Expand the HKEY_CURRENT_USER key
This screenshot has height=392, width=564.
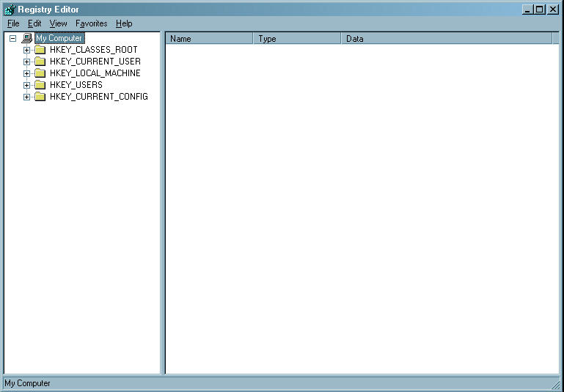pyautogui.click(x=26, y=62)
